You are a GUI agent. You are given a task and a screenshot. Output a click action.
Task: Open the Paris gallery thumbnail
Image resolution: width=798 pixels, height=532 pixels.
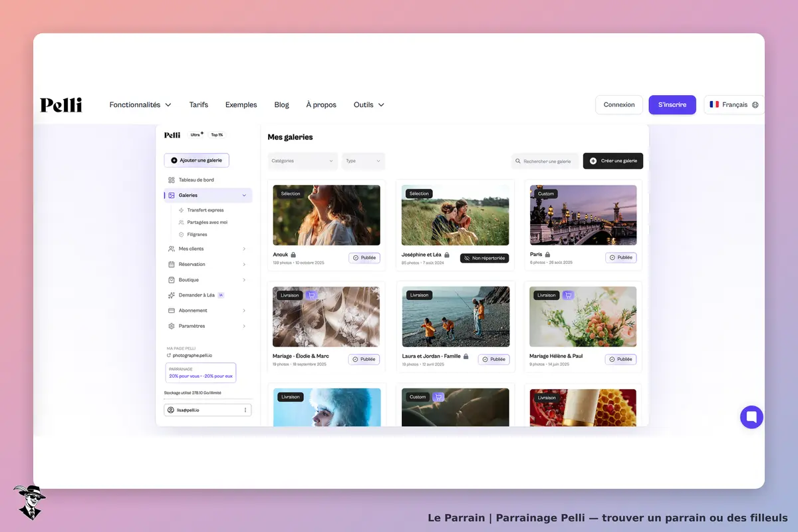[583, 215]
